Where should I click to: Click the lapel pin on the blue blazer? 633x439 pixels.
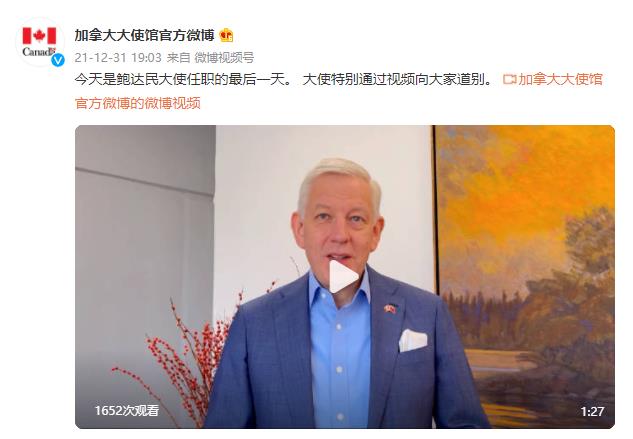coord(390,309)
